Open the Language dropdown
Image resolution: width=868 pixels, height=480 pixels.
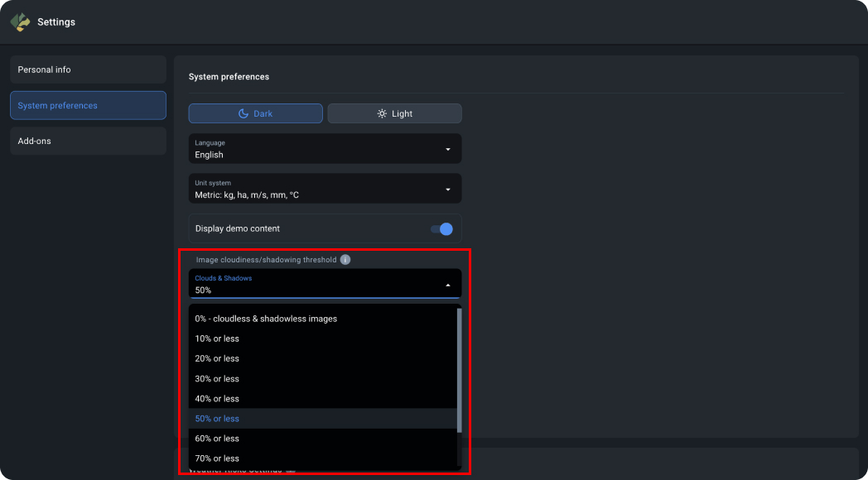[325, 149]
